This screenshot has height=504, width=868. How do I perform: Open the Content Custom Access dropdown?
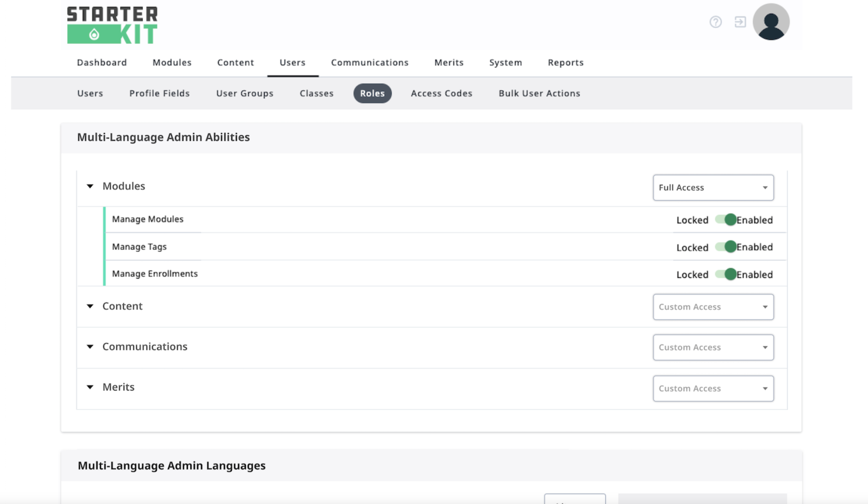point(713,307)
